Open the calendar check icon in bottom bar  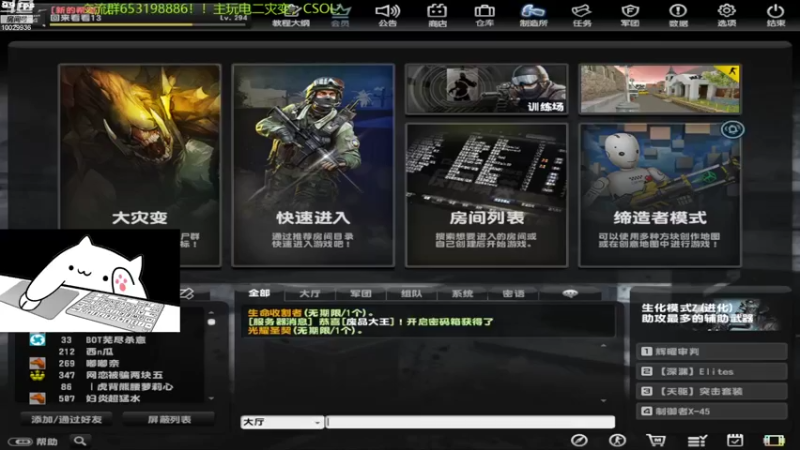click(735, 440)
